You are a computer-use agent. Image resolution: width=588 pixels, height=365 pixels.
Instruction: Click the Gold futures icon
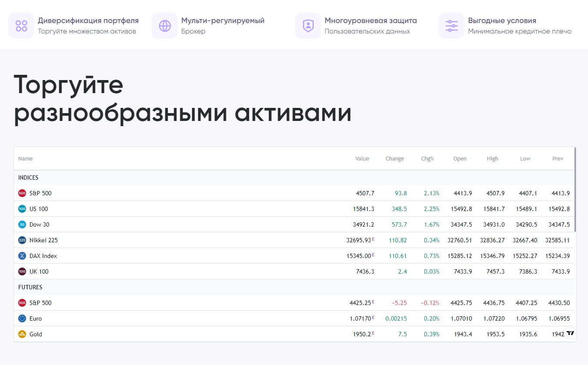22,334
